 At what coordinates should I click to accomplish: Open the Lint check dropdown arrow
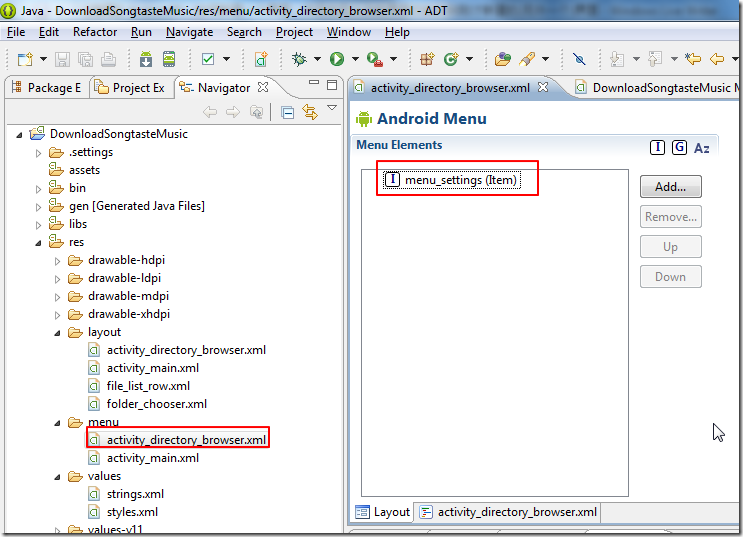227,59
